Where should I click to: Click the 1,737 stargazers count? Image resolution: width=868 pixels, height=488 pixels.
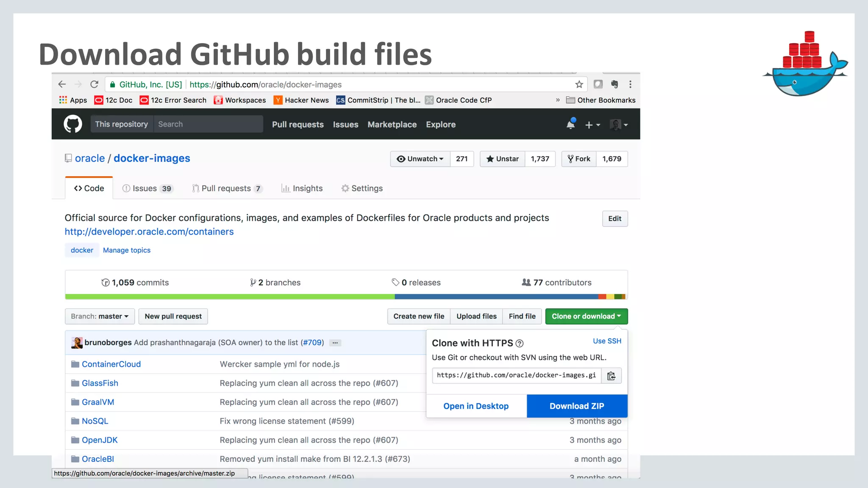(x=540, y=159)
